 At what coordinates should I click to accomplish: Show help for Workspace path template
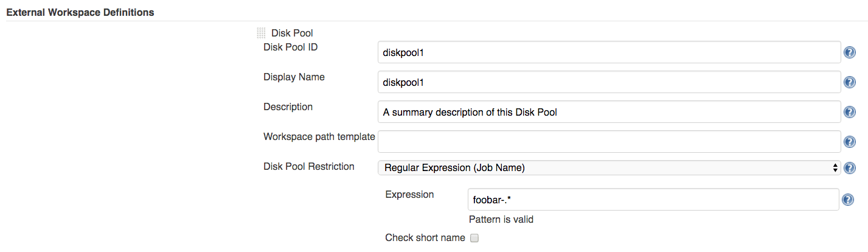850,142
